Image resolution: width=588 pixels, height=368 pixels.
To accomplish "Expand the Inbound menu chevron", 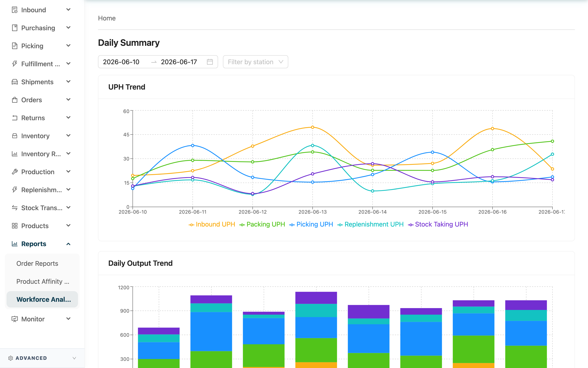I will pos(69,10).
